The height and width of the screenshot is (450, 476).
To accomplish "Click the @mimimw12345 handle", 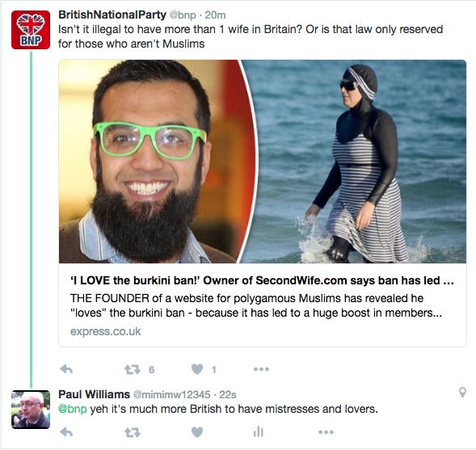I will point(172,394).
